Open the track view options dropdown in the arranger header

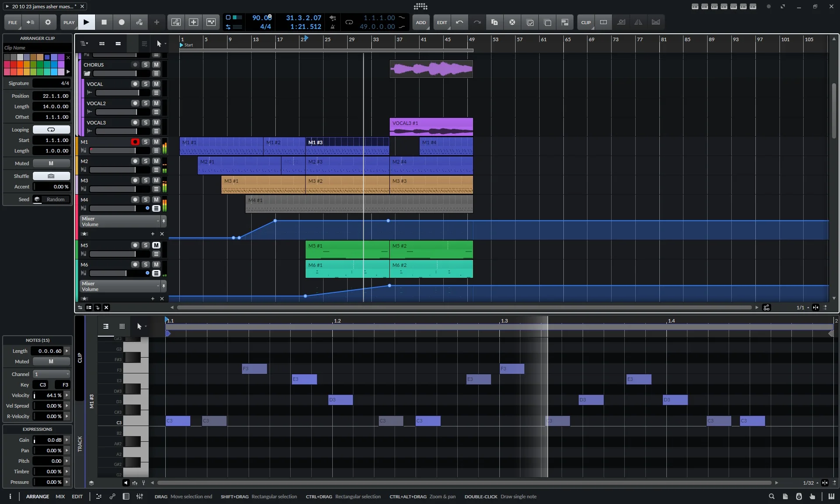click(x=84, y=43)
